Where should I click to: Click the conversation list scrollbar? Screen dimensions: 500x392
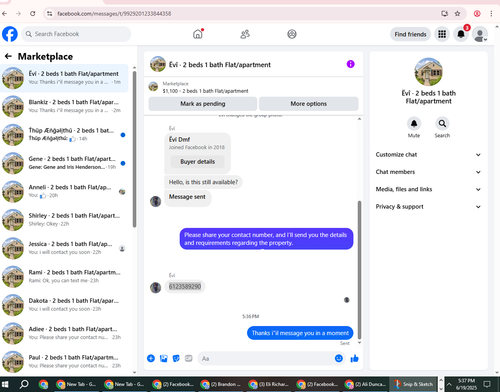coord(134,148)
